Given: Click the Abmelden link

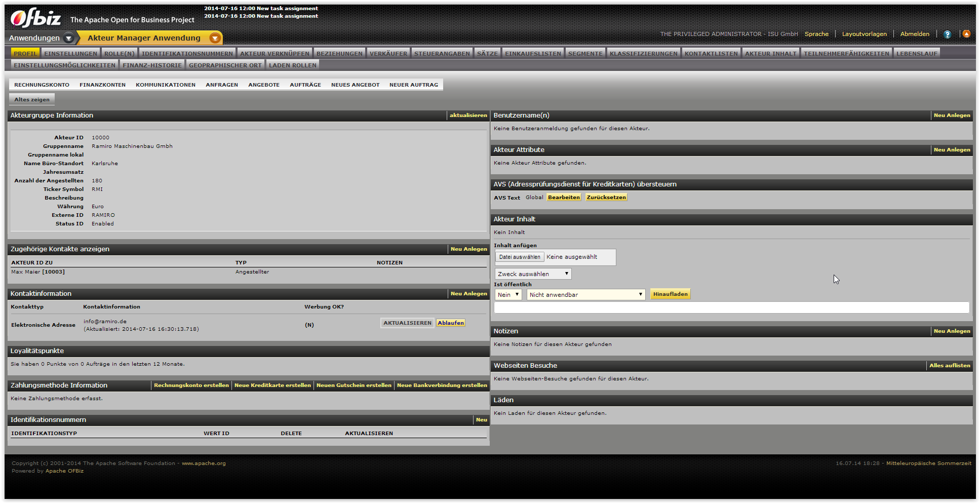Looking at the screenshot, I should pyautogui.click(x=914, y=34).
